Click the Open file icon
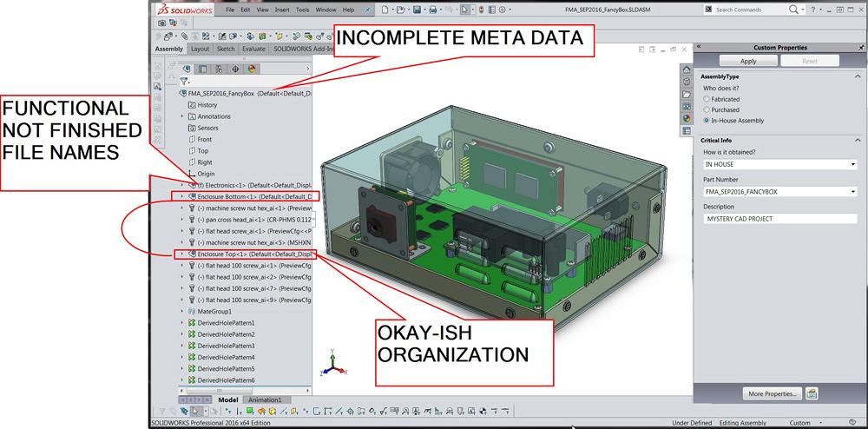Image resolution: width=868 pixels, height=429 pixels. [x=400, y=10]
